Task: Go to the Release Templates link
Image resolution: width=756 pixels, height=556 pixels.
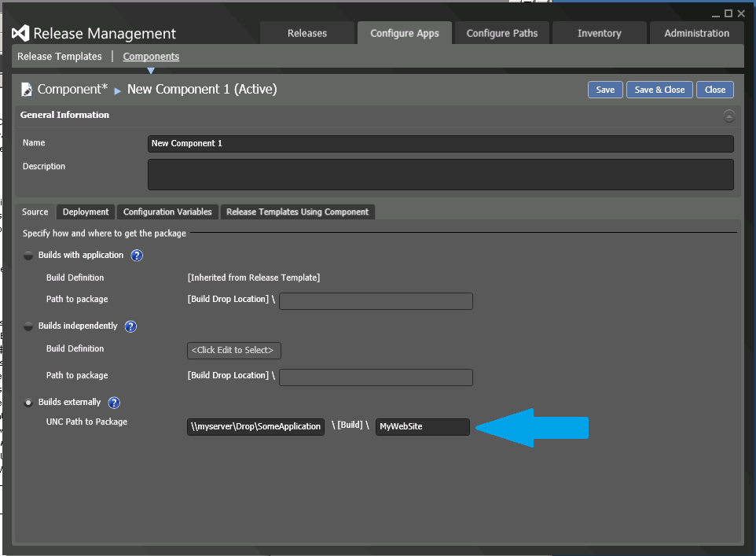Action: pos(60,57)
